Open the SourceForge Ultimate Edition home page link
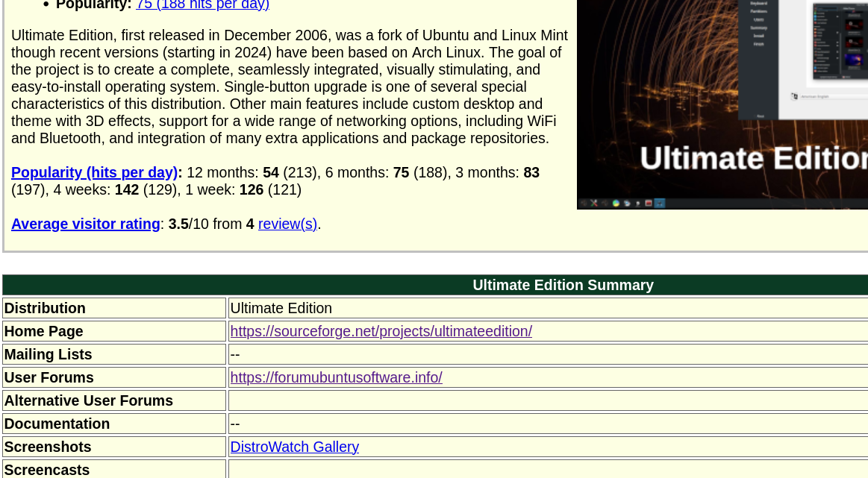This screenshot has width=868, height=478. click(x=381, y=331)
